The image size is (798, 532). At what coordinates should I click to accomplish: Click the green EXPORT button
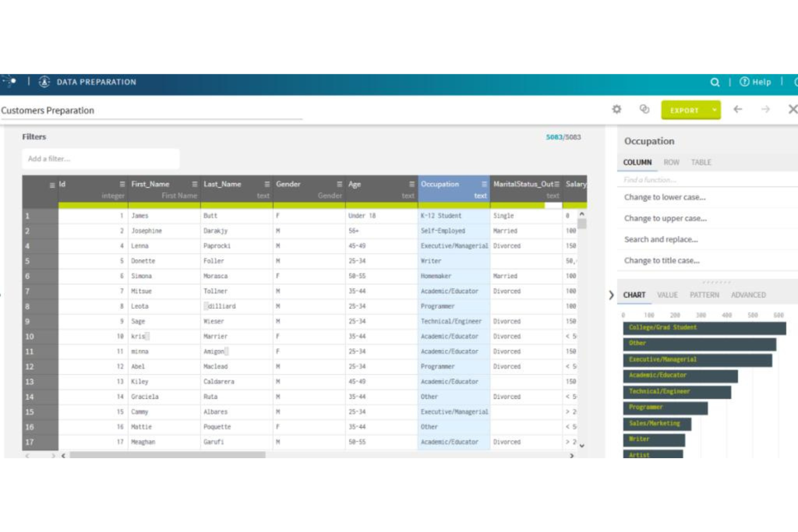point(685,110)
